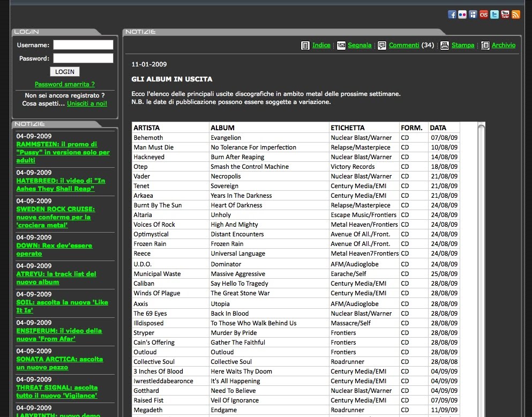Image resolution: width=532 pixels, height=417 pixels.
Task: Open the Stampa print link
Action: 463,45
